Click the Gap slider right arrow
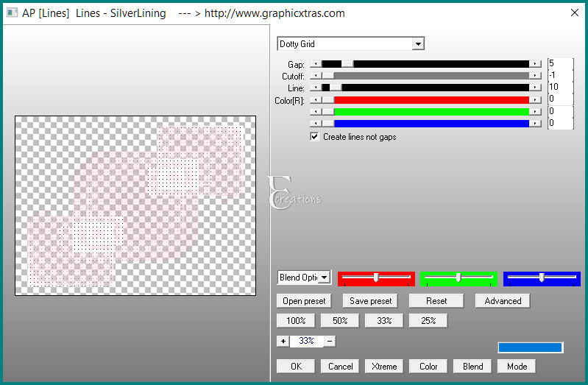 pos(535,64)
